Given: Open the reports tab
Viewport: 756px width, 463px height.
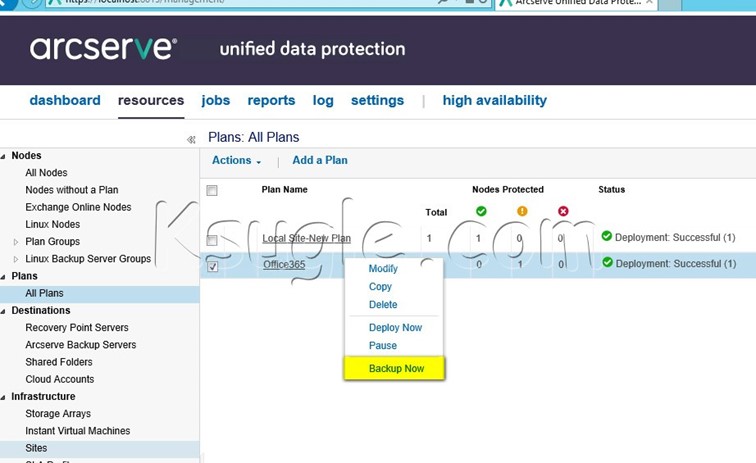Looking at the screenshot, I should [x=271, y=100].
